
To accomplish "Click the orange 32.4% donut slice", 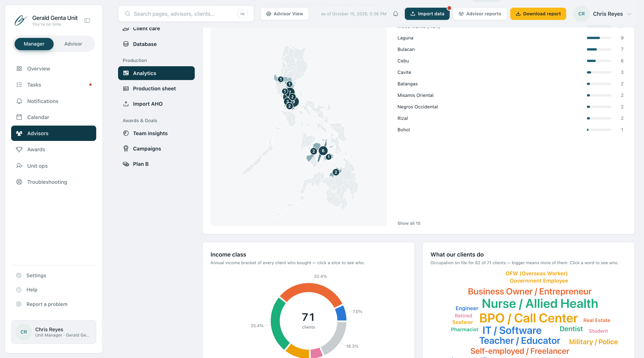I will (x=310, y=288).
